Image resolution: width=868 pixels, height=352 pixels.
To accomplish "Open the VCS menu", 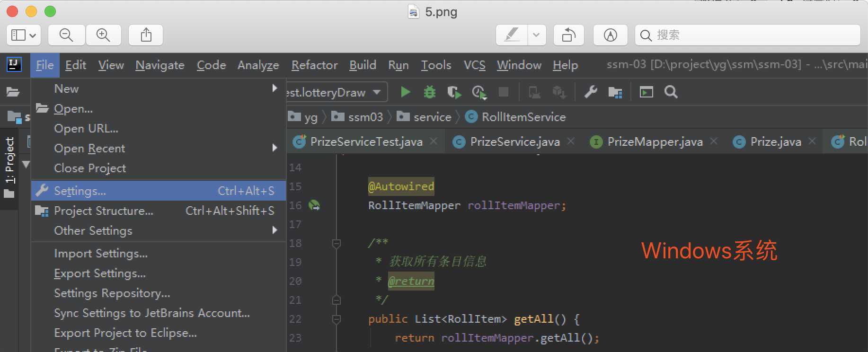I will (475, 65).
